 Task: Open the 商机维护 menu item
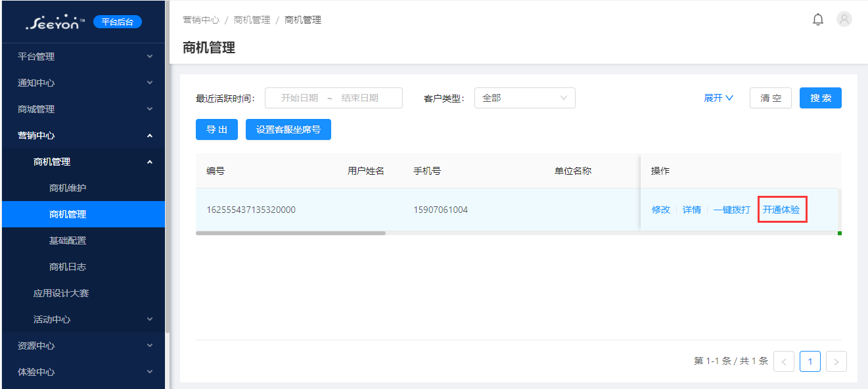pyautogui.click(x=83, y=188)
